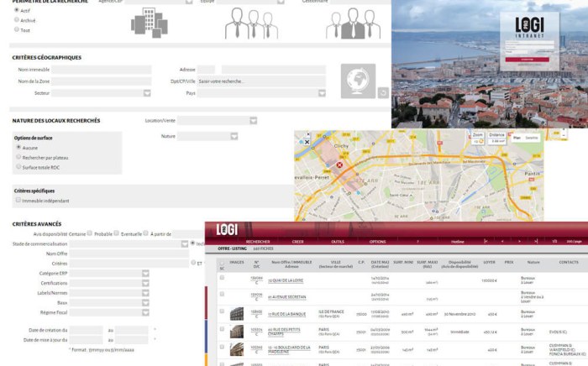Open the Certifications dropdown
Image resolution: width=588 pixels, height=366 pixels.
click(145, 283)
